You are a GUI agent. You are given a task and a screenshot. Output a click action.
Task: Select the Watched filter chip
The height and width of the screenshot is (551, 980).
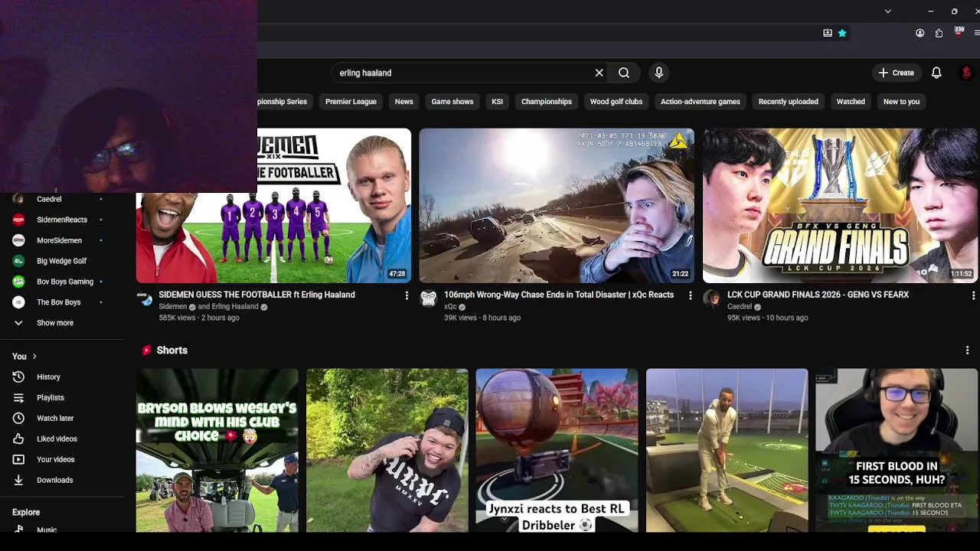(851, 102)
